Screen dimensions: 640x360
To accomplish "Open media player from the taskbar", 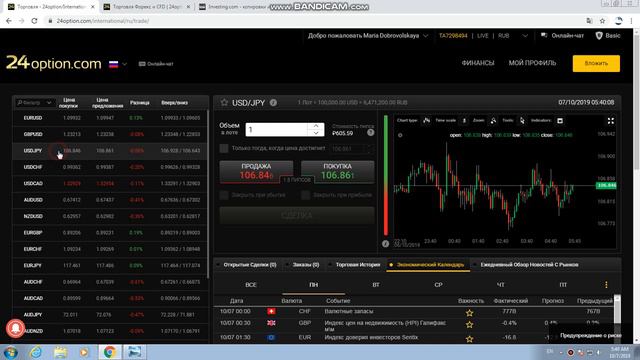I will pyautogui.click(x=84, y=352).
